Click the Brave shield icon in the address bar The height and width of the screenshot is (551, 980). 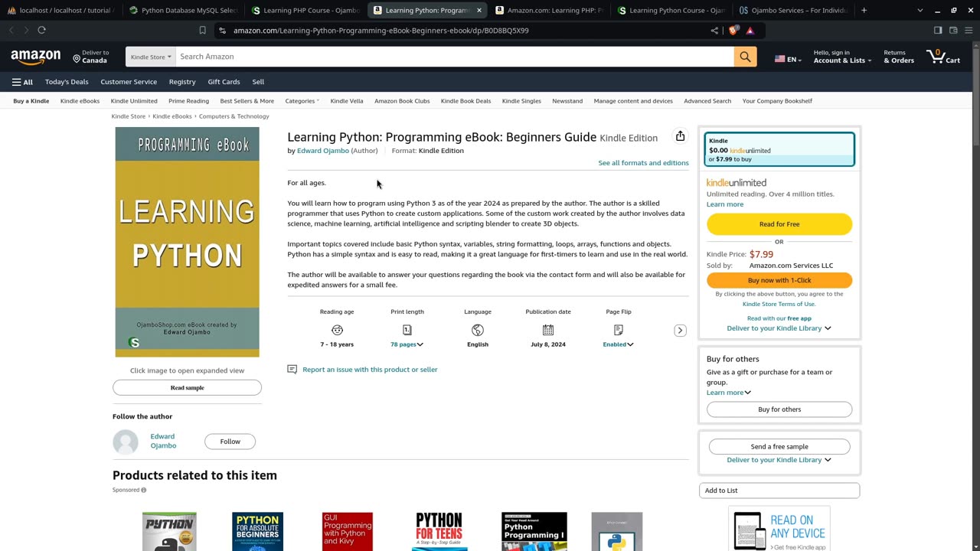click(x=733, y=31)
